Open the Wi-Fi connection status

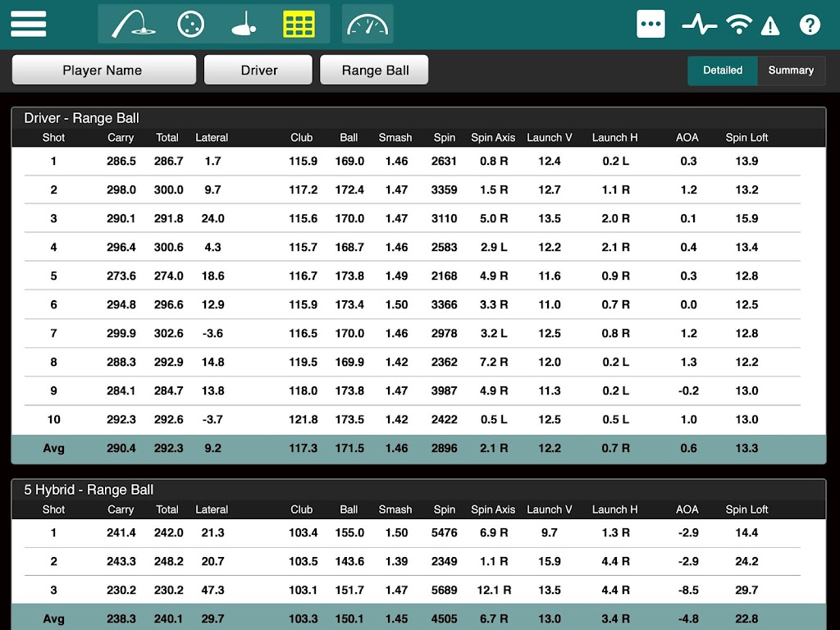[x=739, y=25]
